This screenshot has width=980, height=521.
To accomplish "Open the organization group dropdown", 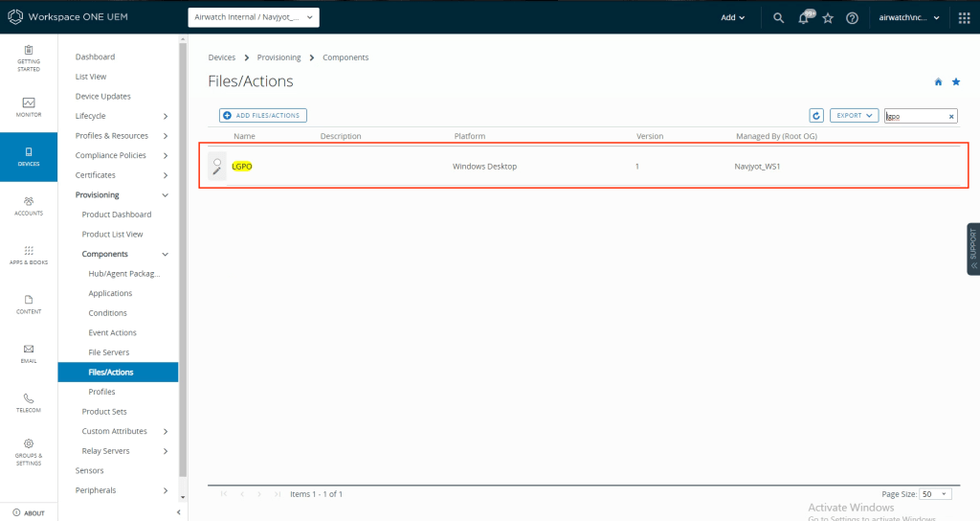I will pos(254,18).
